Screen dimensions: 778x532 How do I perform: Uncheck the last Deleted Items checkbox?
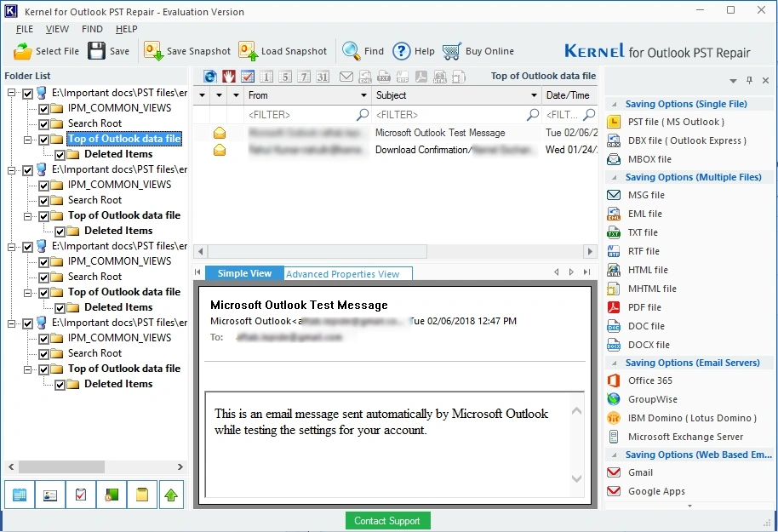click(x=60, y=385)
